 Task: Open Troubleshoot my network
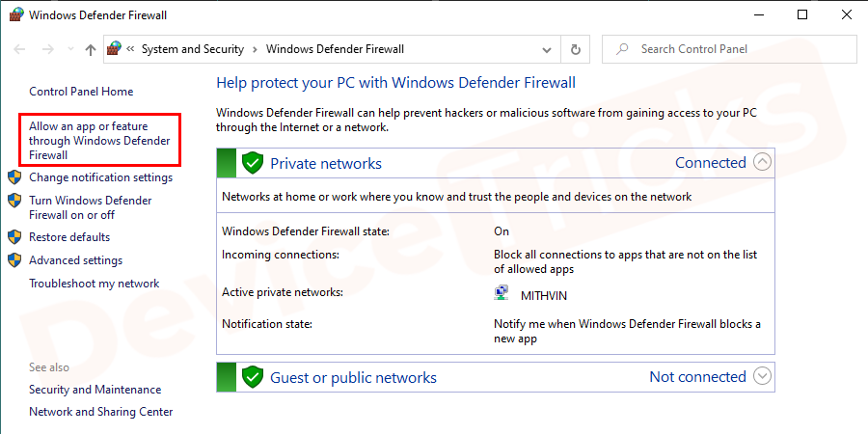tap(95, 284)
